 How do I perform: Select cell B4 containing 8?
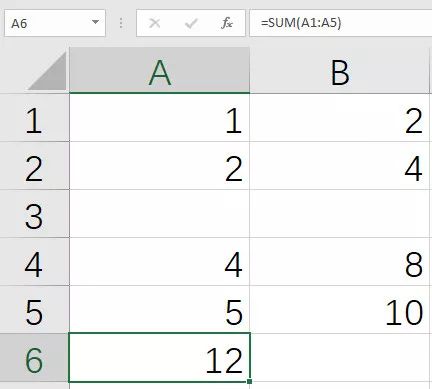pyautogui.click(x=340, y=262)
